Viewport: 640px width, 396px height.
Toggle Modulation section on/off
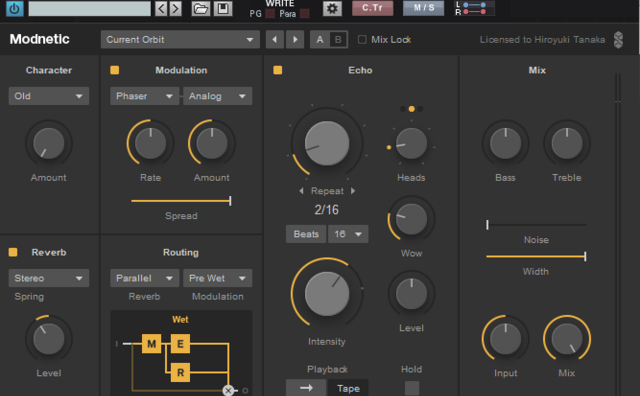pos(115,70)
